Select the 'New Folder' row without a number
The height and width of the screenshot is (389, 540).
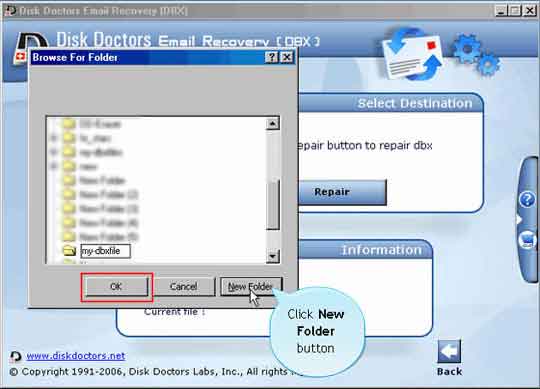[102, 180]
